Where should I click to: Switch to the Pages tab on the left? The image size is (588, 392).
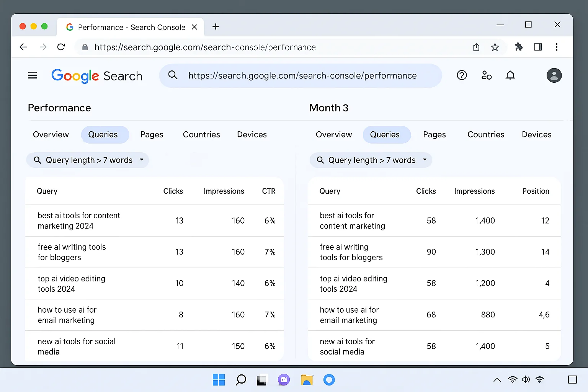pyautogui.click(x=152, y=134)
